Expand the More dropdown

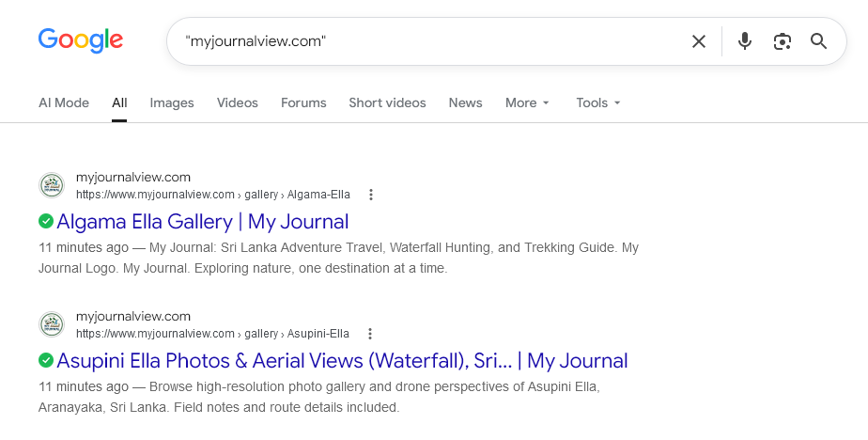[527, 103]
